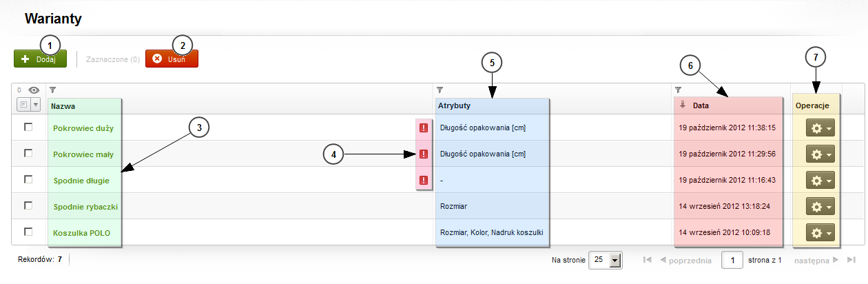Open gear operations menu for Pokrowiec mały

(x=820, y=154)
